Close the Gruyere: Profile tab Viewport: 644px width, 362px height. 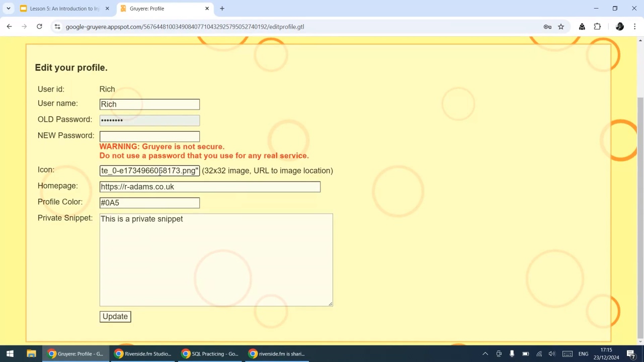(x=207, y=9)
